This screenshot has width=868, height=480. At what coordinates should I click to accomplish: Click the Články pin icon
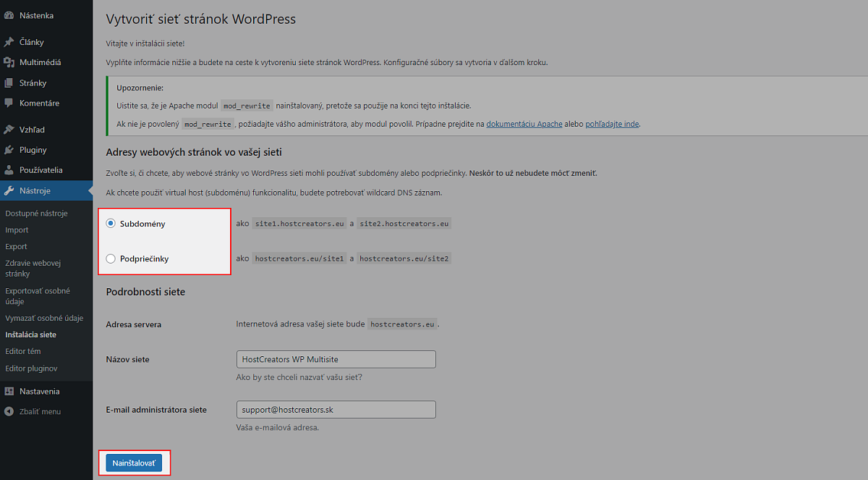pyautogui.click(x=9, y=42)
